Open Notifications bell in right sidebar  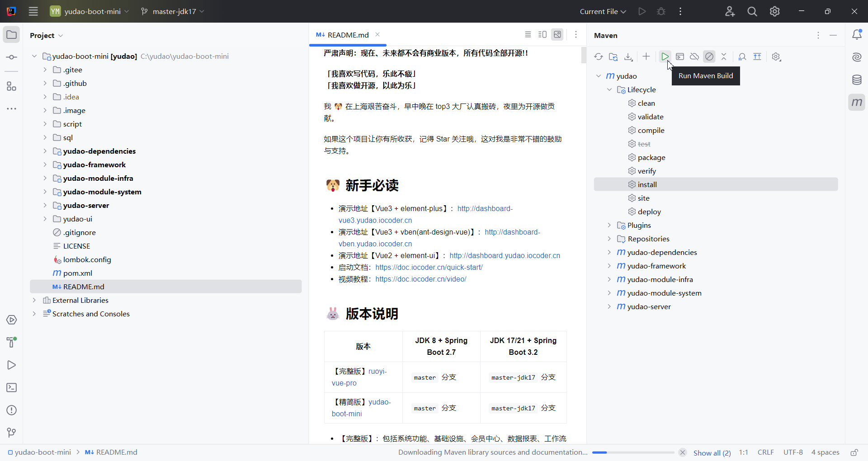tap(857, 35)
